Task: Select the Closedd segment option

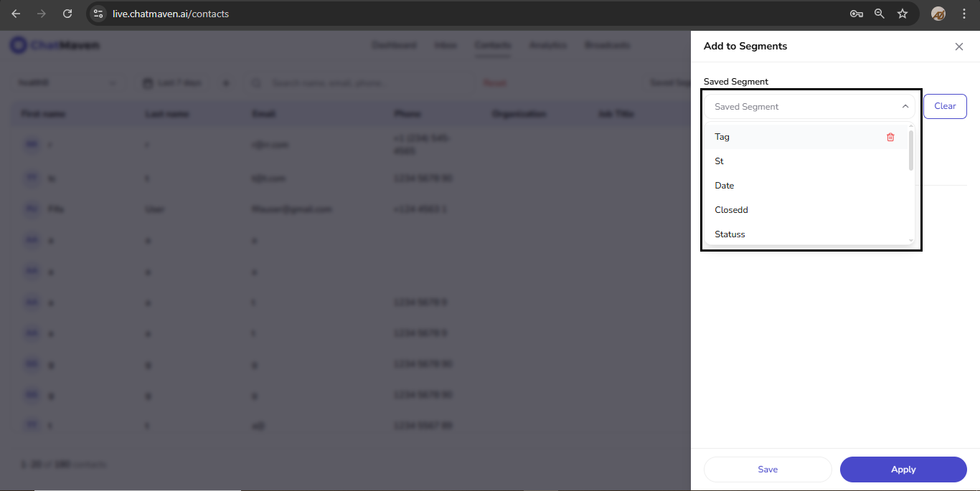Action: pos(731,209)
